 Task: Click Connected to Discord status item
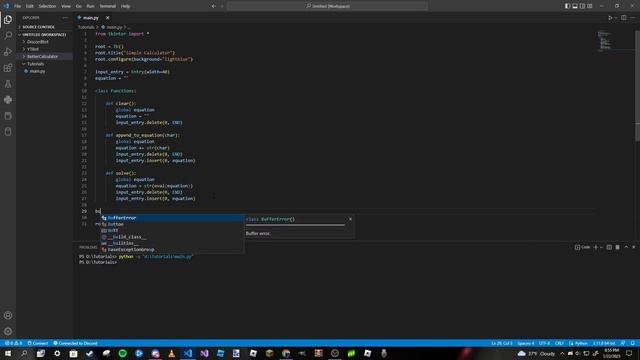pyautogui.click(x=76, y=343)
